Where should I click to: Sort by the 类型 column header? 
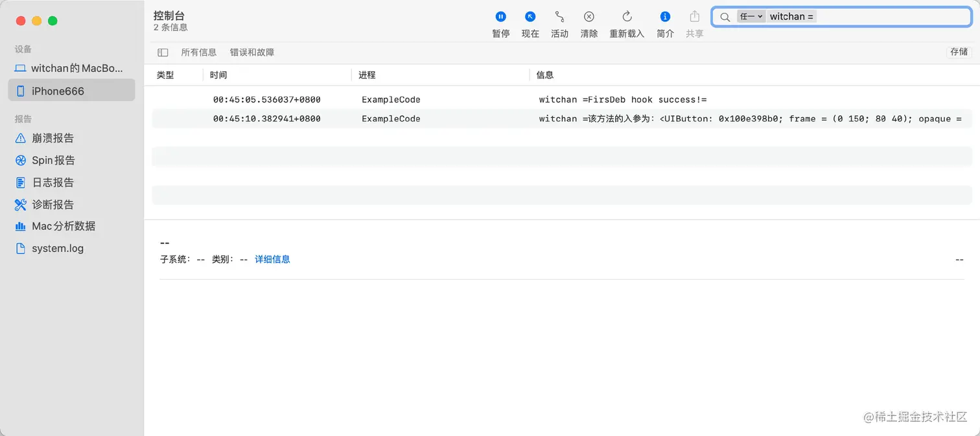165,75
